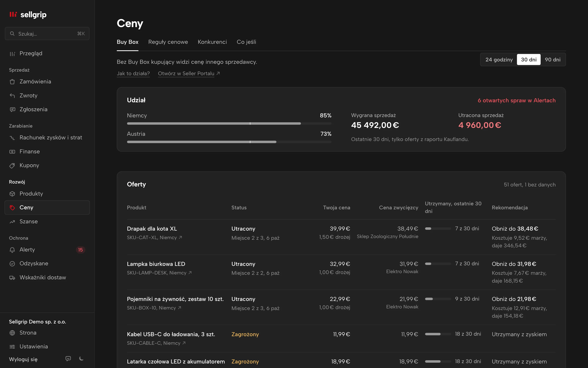
Task: Click the sellgrip logo
Action: [x=28, y=15]
